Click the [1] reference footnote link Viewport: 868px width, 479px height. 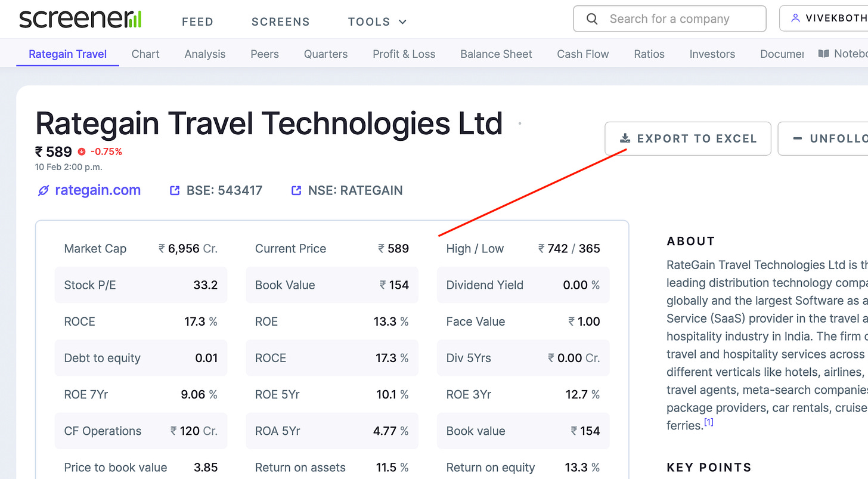point(708,422)
